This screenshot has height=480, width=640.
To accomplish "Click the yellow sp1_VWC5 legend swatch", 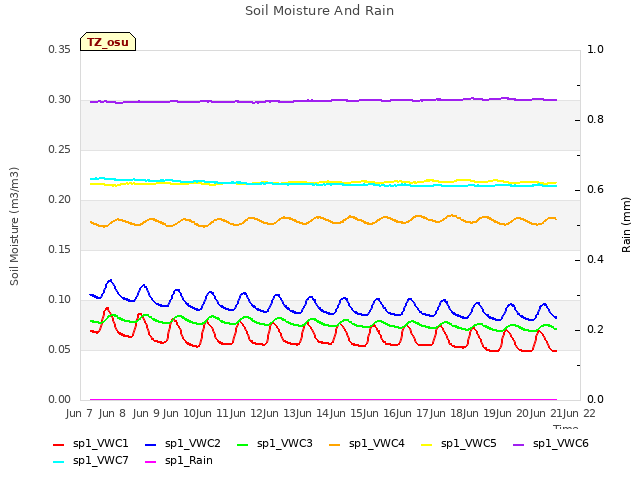I will [427, 444].
